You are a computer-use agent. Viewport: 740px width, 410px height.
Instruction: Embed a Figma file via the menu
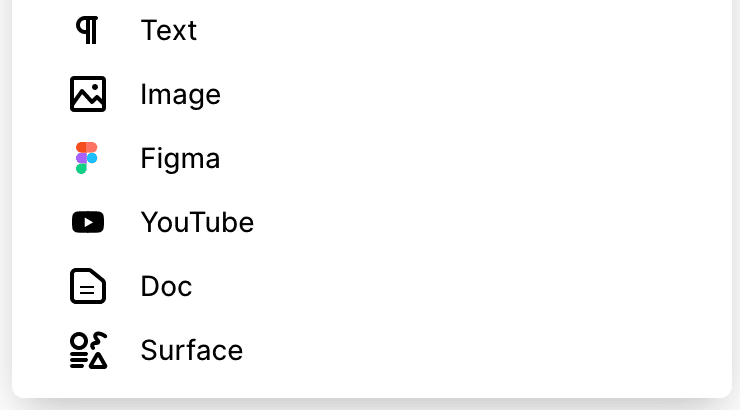point(371,158)
